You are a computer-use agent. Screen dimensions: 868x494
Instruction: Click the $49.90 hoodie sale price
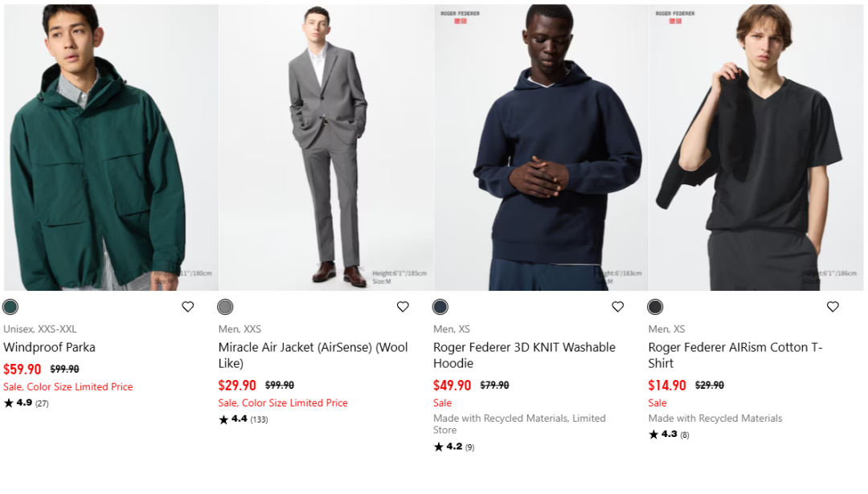(x=452, y=386)
